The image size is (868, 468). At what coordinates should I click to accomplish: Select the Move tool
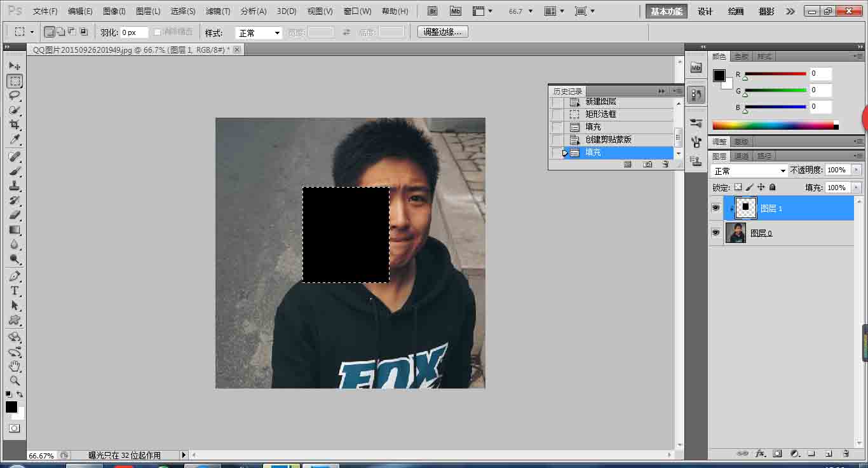15,65
